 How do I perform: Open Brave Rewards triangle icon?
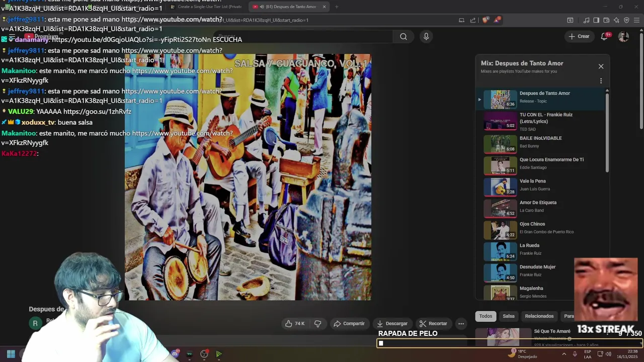click(497, 20)
